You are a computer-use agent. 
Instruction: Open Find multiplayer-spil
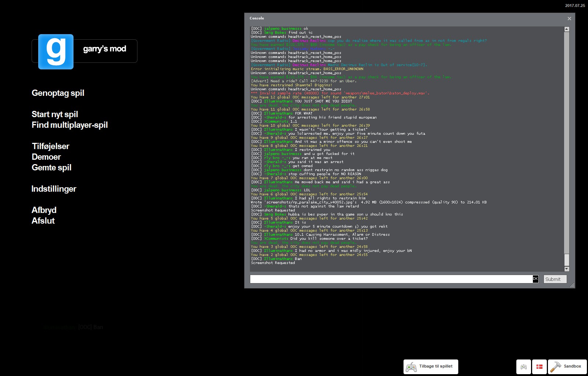pos(69,125)
